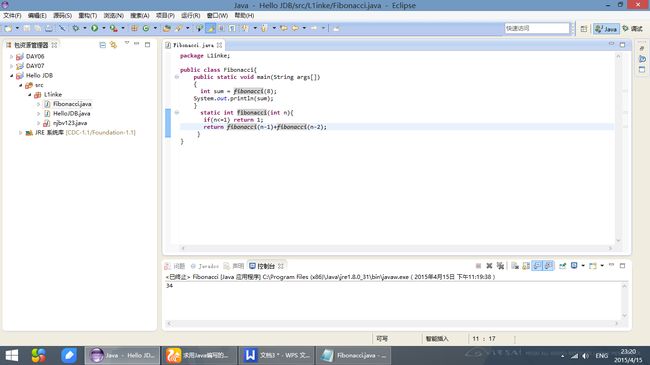
Task: Click Pin Console icon
Action: tap(563, 266)
